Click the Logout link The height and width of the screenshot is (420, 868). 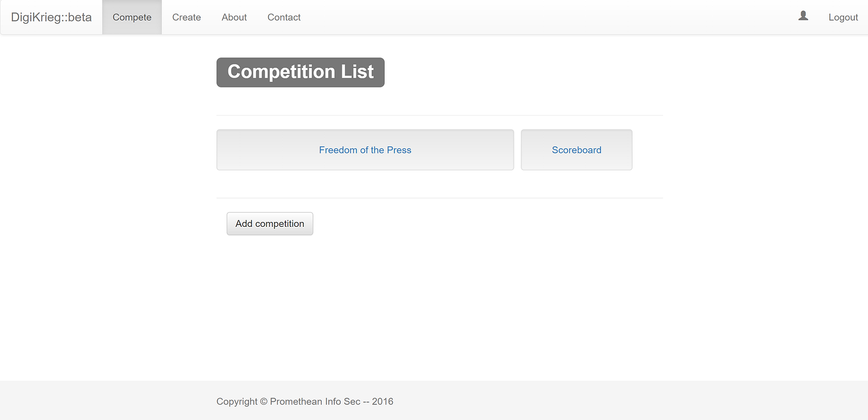point(843,17)
